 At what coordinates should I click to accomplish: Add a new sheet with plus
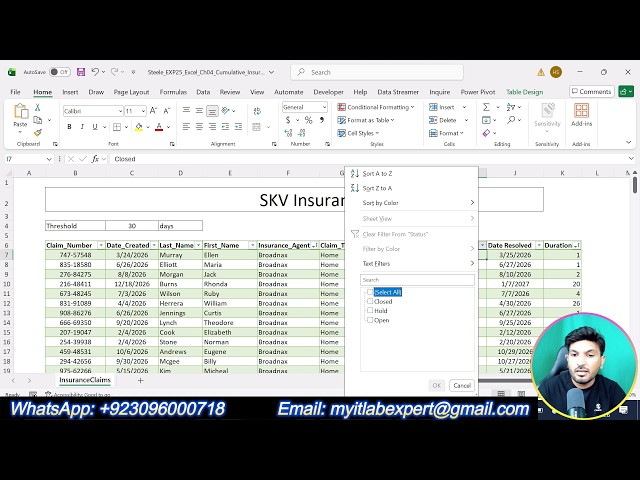click(x=140, y=380)
